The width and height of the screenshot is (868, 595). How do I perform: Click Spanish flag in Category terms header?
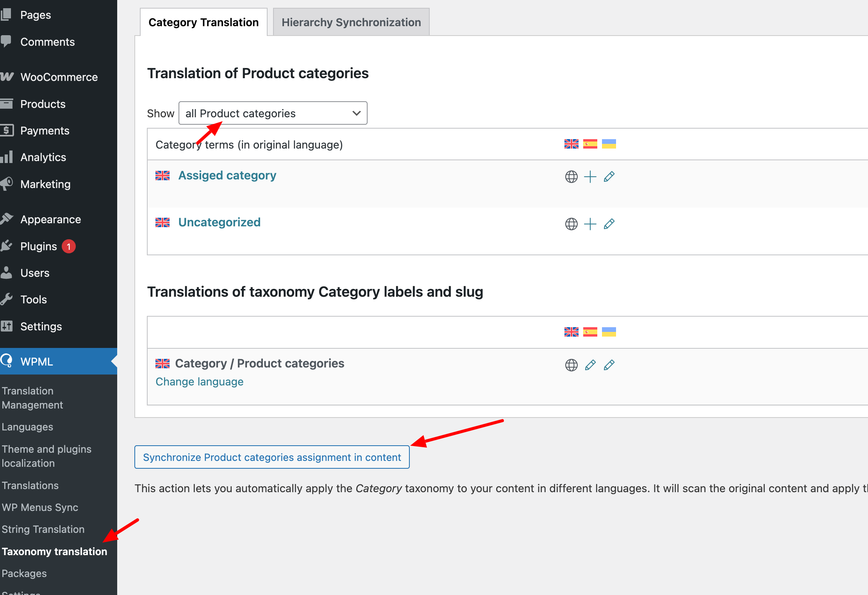[590, 144]
